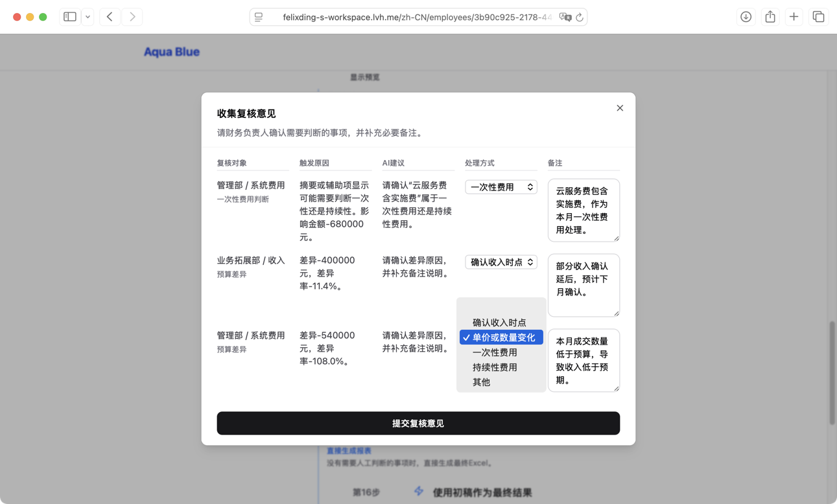Go back with the browser back arrow

110,17
